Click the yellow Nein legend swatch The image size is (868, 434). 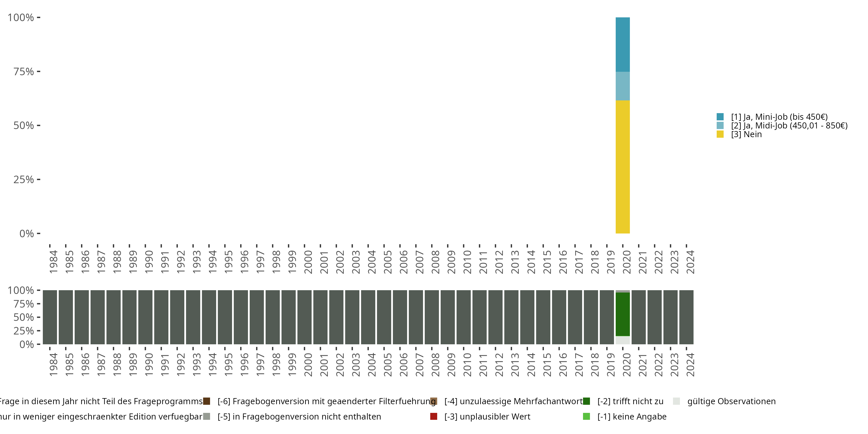point(720,135)
